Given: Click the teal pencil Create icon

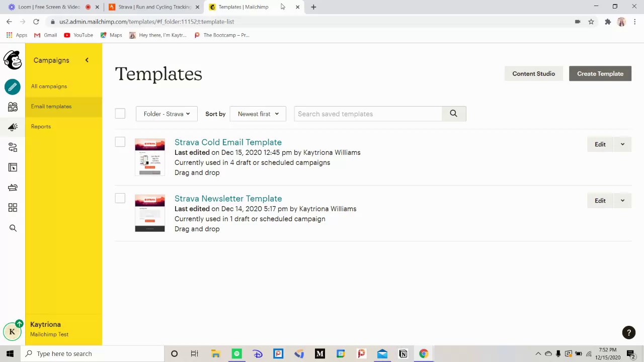Looking at the screenshot, I should [13, 87].
